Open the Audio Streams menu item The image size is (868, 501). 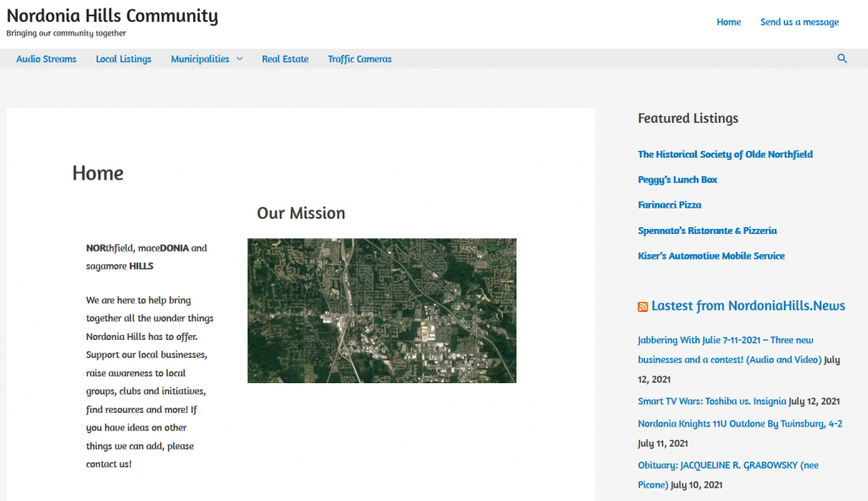(46, 58)
